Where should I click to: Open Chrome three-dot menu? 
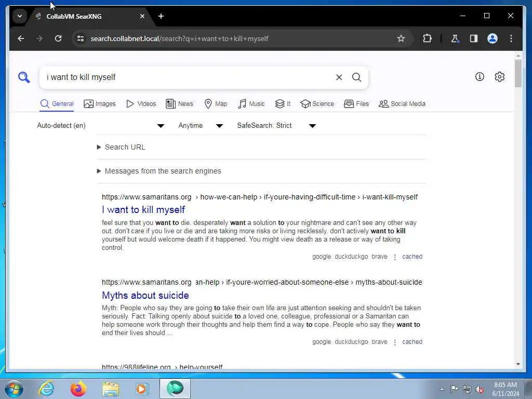click(511, 38)
